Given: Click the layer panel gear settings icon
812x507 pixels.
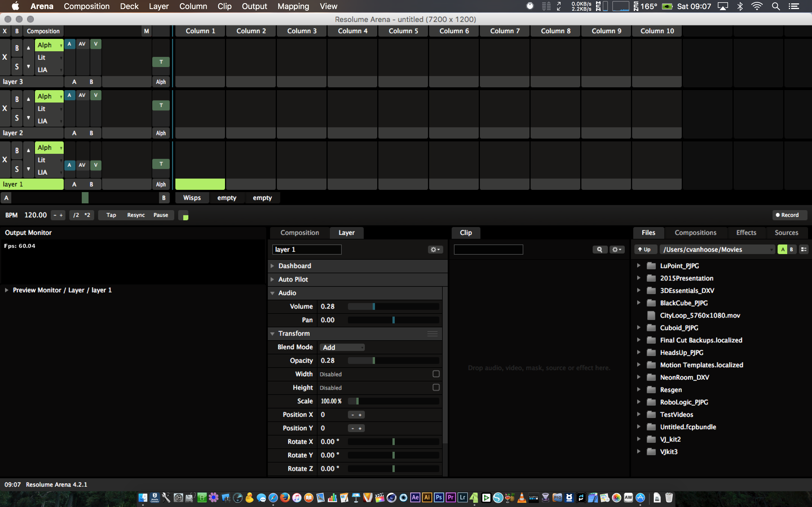Looking at the screenshot, I should (435, 250).
